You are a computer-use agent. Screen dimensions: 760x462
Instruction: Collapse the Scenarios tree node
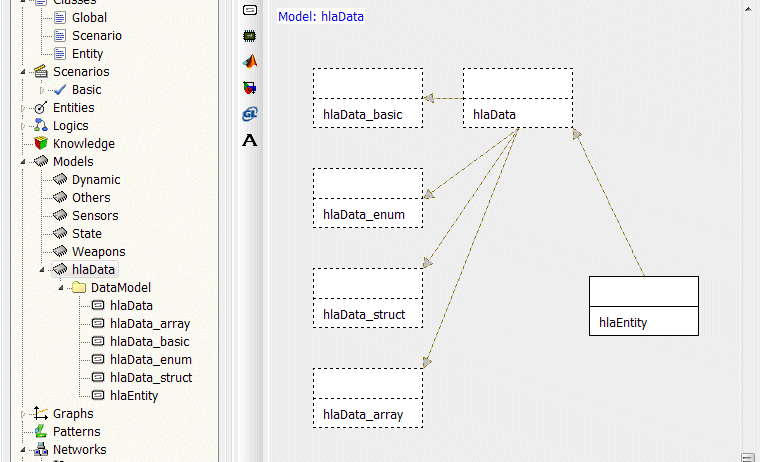pyautogui.click(x=24, y=72)
